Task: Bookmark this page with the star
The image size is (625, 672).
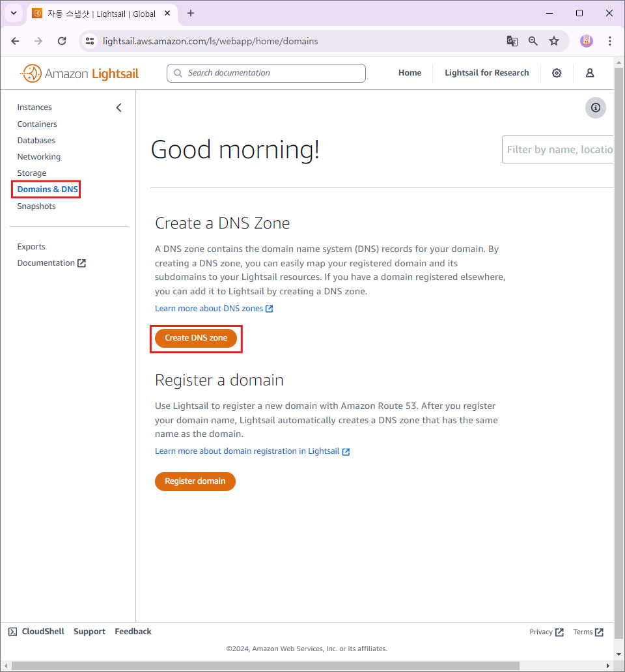Action: coord(554,41)
